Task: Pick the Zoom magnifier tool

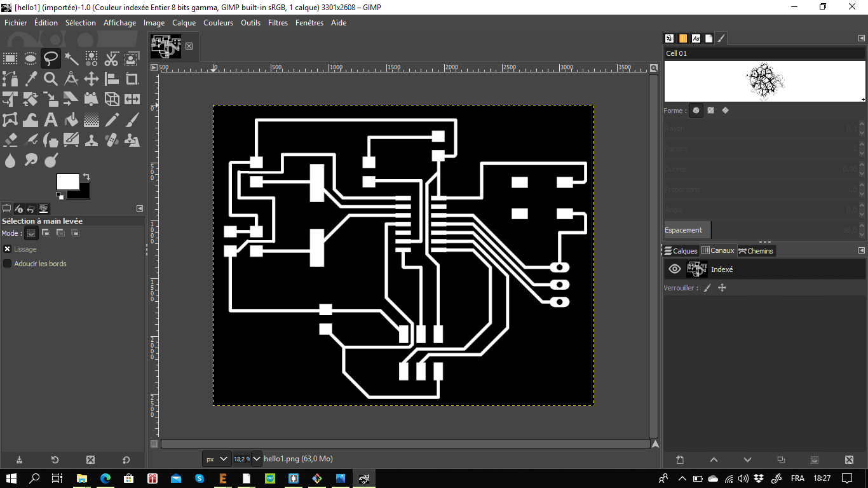Action: click(x=51, y=79)
